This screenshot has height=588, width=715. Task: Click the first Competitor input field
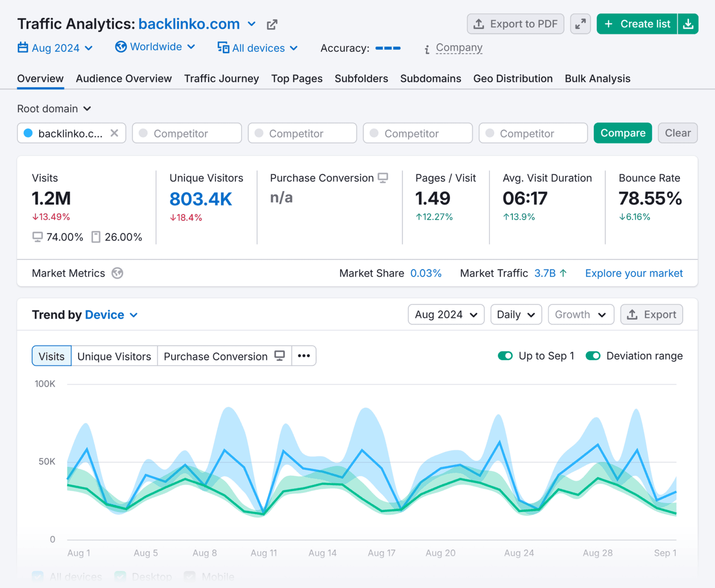click(x=187, y=133)
